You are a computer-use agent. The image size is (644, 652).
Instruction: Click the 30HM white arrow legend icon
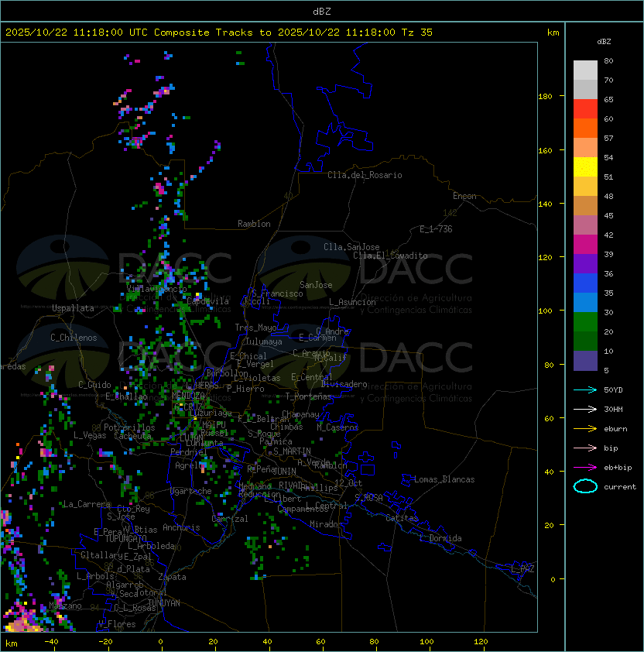point(585,409)
